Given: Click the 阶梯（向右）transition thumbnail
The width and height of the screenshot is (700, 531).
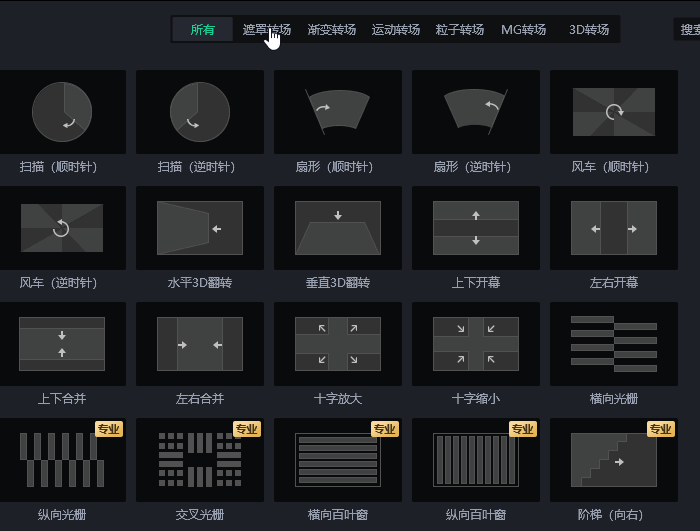Looking at the screenshot, I should tap(614, 460).
